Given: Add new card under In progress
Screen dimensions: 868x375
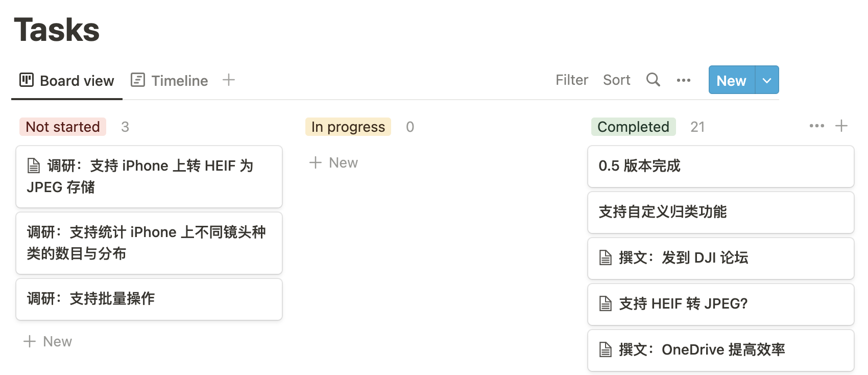Looking at the screenshot, I should [334, 163].
